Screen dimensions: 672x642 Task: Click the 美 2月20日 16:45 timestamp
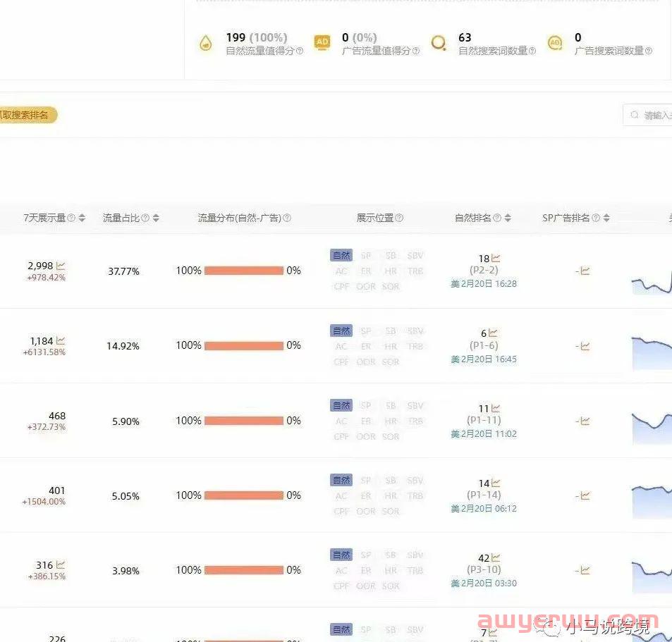click(484, 359)
